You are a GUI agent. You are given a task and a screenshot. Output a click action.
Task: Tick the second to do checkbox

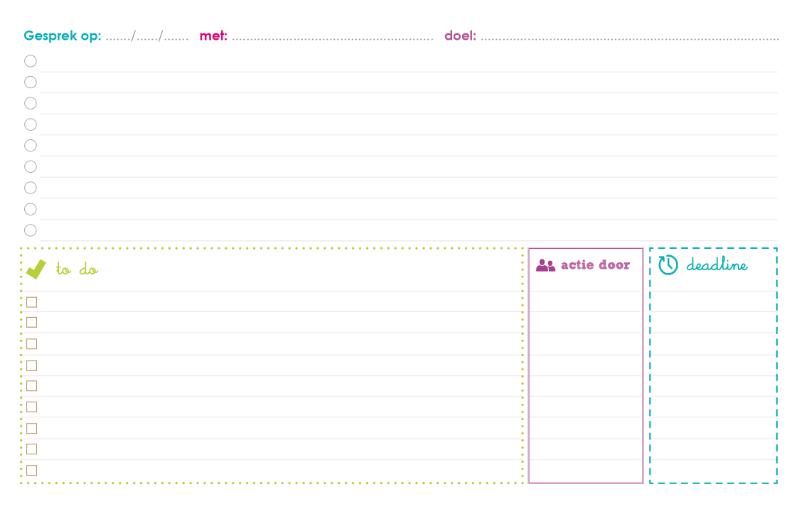tap(32, 322)
